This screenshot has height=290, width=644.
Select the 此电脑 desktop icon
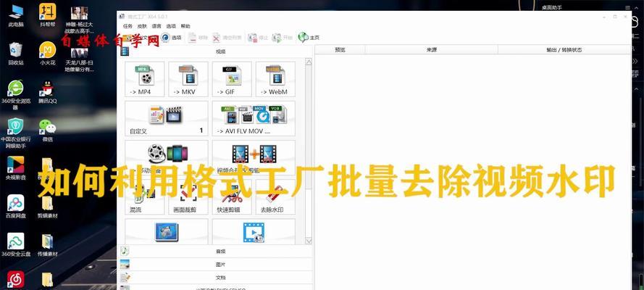16,16
